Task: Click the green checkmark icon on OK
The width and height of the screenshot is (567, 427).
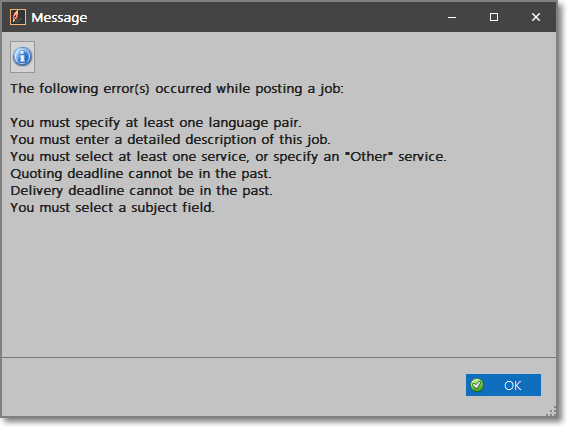Action: [x=477, y=385]
